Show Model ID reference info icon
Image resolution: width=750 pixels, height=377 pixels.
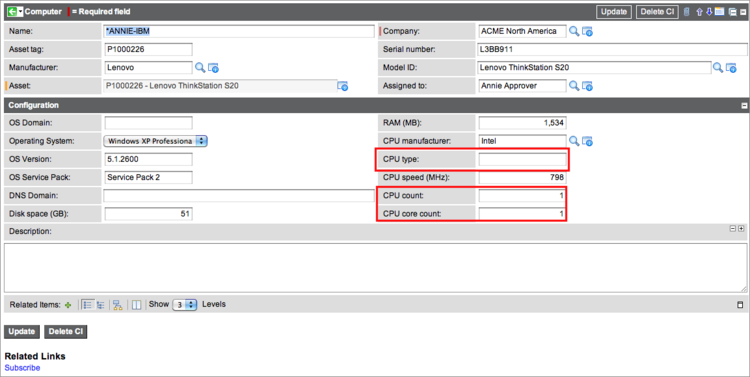point(731,68)
